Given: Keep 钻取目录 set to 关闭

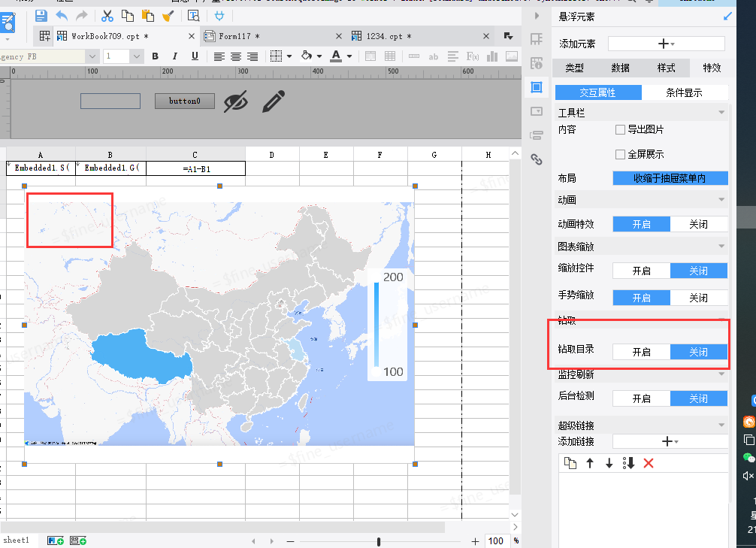Looking at the screenshot, I should [x=699, y=352].
